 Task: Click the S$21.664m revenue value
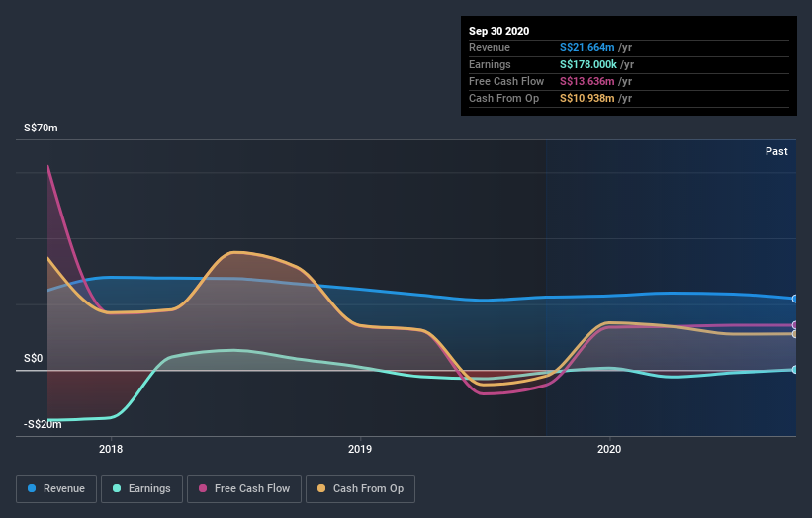point(587,47)
